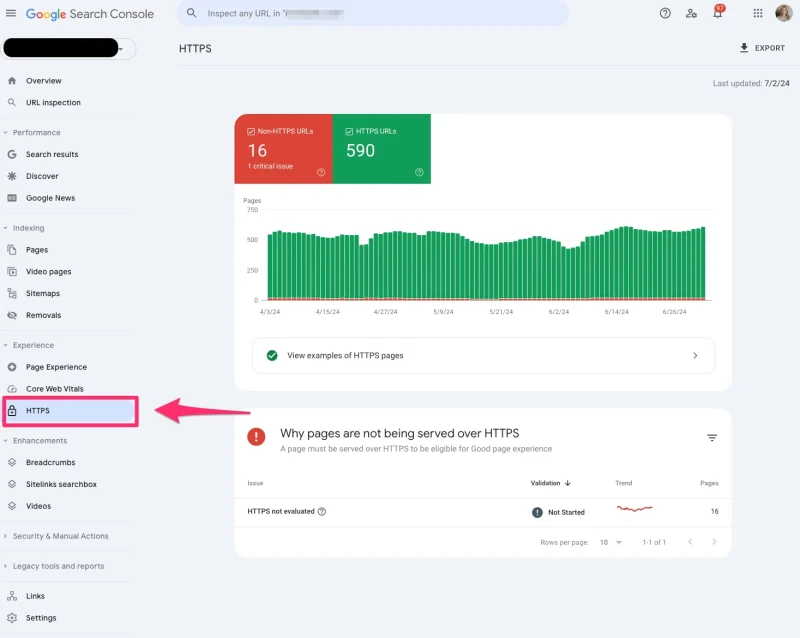Open the HTTPS not evaluated issue row
Screen dimensions: 800x638
483,512
